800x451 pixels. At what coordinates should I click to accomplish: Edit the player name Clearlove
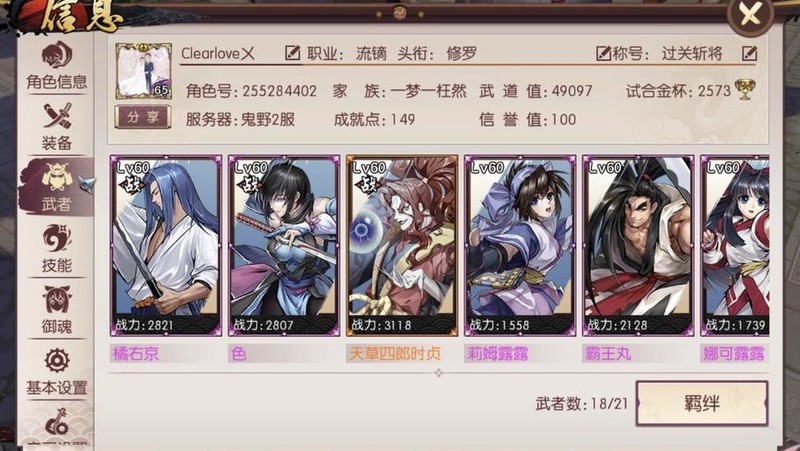click(x=292, y=53)
